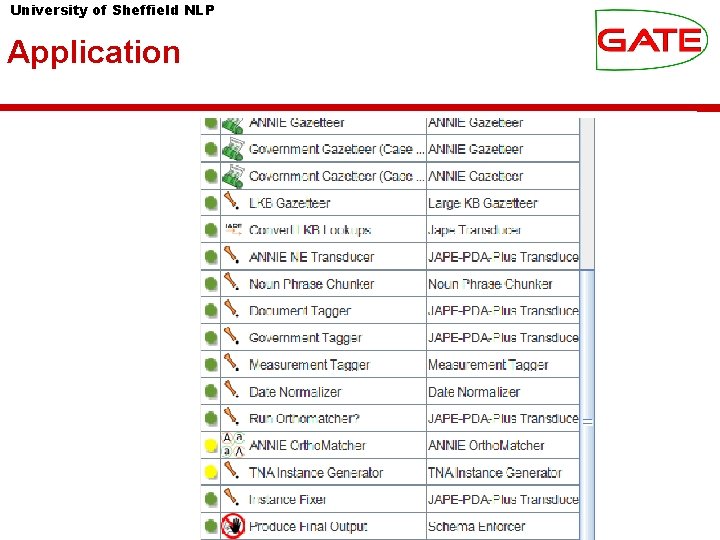This screenshot has height=540, width=720.
Task: Click the icon next to Run Orthomatcher?
Action: coord(231,417)
